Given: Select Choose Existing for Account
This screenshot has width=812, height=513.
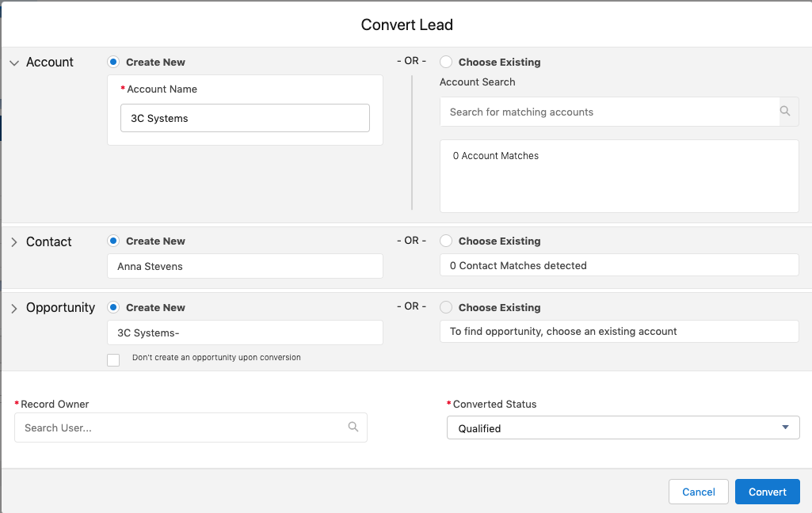Looking at the screenshot, I should point(446,62).
